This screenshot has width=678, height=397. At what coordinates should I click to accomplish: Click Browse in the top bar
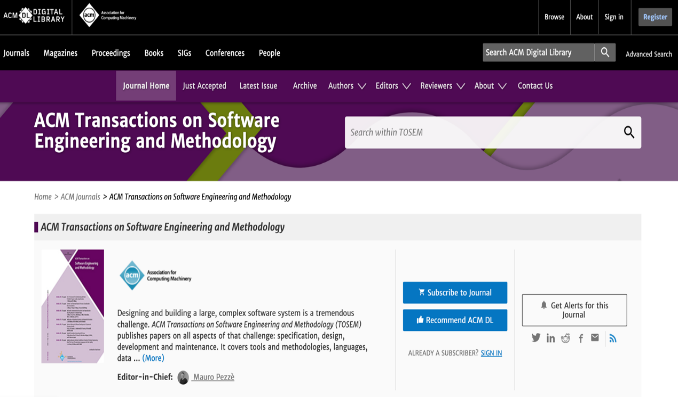tap(554, 17)
